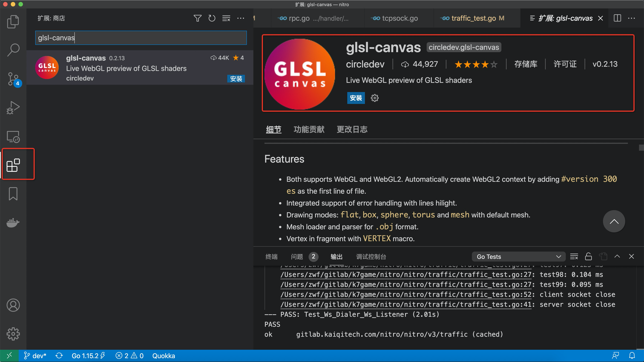Click Go 1.15.2 version in status bar

tap(89, 355)
